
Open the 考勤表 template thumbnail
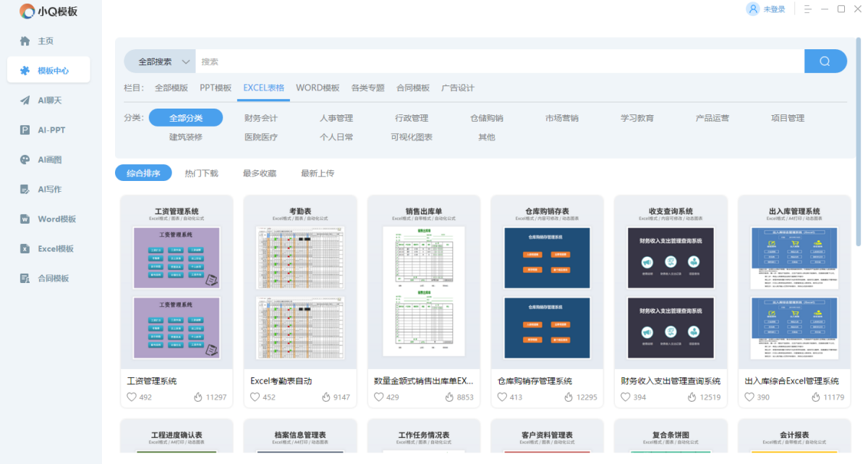(299, 292)
